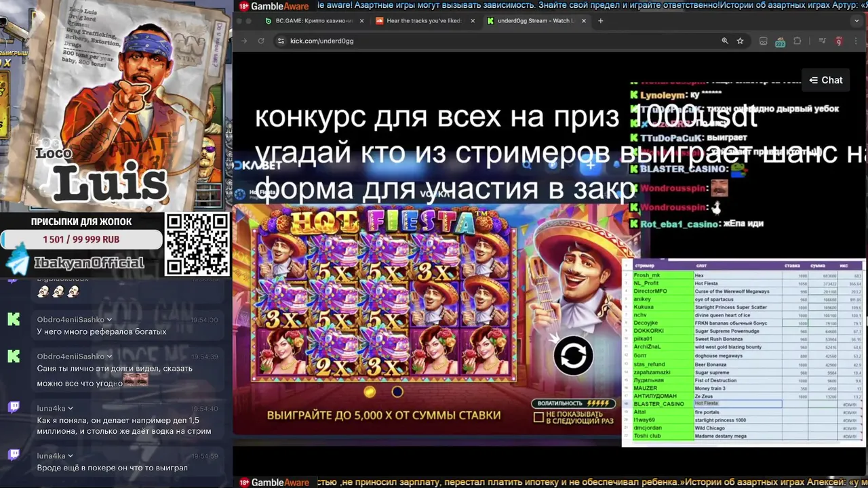This screenshot has width=868, height=488.
Task: Click Kick icon beside 19:54:00 message
Action: 14,320
